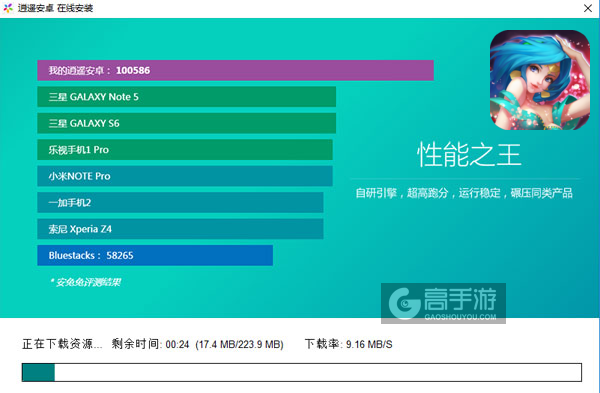Viewport: 600px width, 393px height.
Task: Click the bar ending in 手机2
Action: 180,202
